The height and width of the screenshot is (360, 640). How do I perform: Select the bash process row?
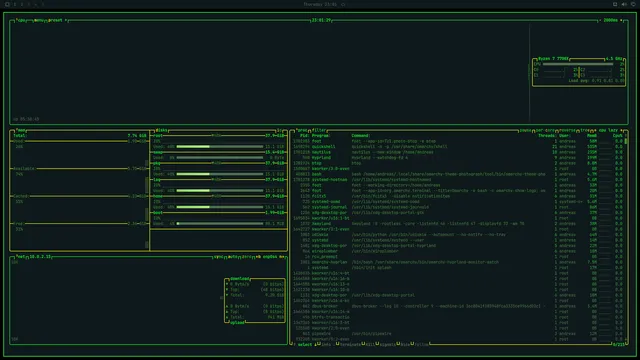(x=458, y=174)
